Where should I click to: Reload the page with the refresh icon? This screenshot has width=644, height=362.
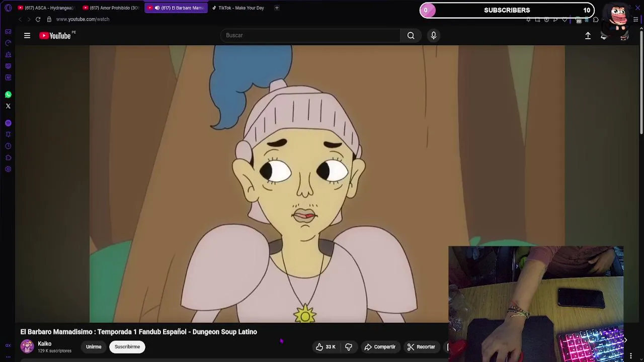coord(38,19)
